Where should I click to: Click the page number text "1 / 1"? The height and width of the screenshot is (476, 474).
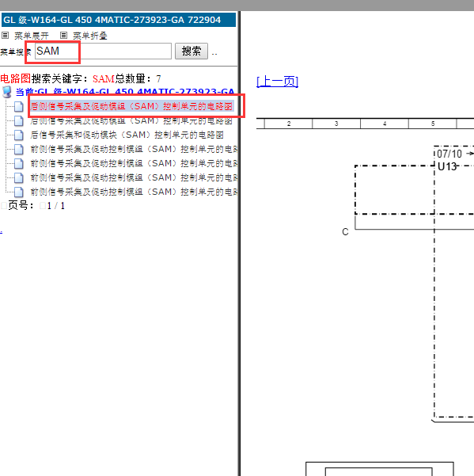pyautogui.click(x=56, y=206)
